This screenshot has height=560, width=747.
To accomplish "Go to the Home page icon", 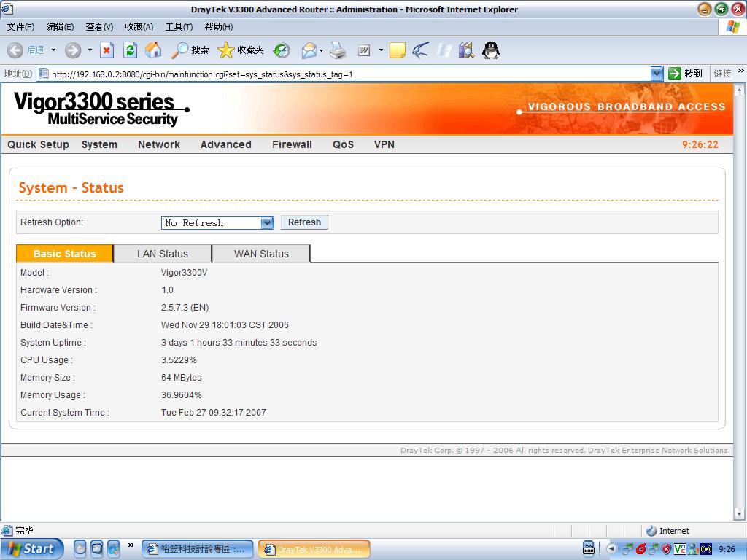I will pos(153,50).
